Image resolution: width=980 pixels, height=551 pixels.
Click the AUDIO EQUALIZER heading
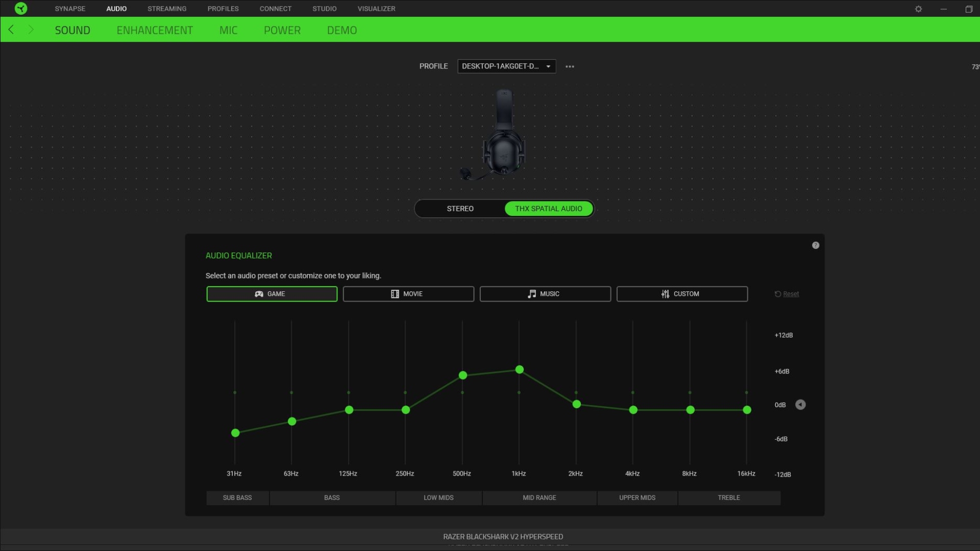[239, 256]
